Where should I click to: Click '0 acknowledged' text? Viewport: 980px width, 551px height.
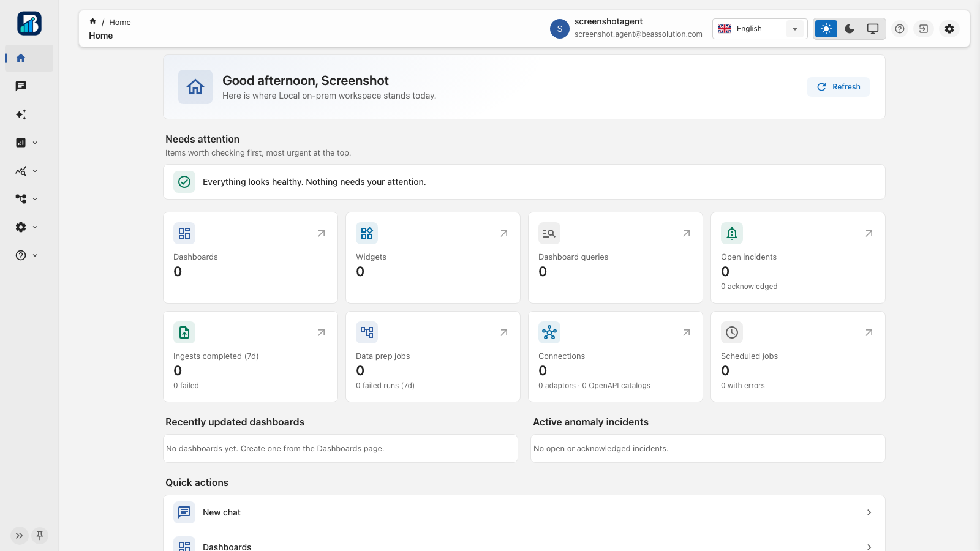click(749, 287)
